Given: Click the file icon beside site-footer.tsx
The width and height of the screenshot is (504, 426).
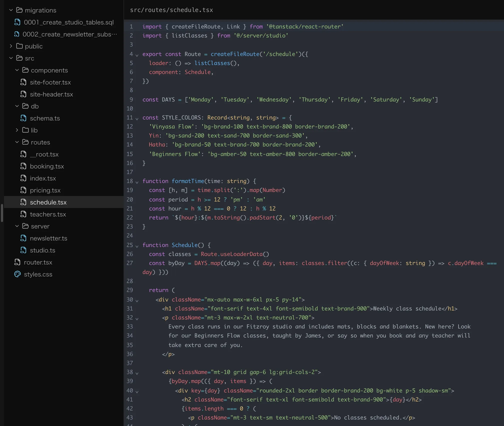Looking at the screenshot, I should [23, 82].
